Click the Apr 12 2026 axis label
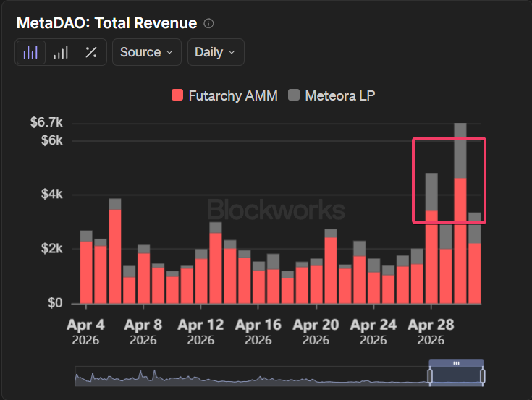532x400 pixels. (x=201, y=332)
